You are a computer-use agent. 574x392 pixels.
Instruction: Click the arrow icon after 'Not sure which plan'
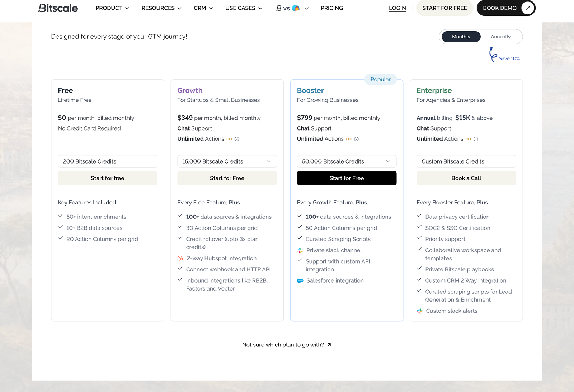329,345
